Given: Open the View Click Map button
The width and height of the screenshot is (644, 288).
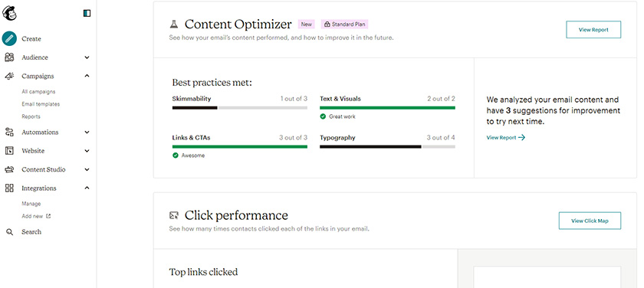Looking at the screenshot, I should (x=590, y=221).
